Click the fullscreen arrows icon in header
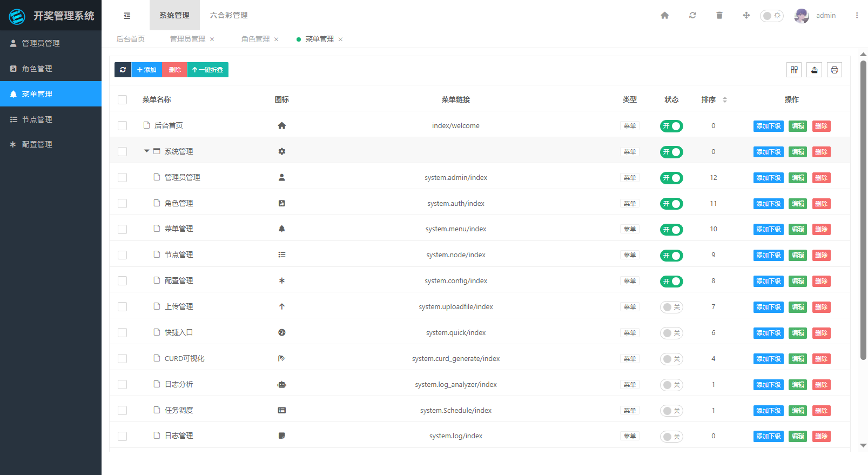Screen dimensions: 868x475 (x=746, y=16)
